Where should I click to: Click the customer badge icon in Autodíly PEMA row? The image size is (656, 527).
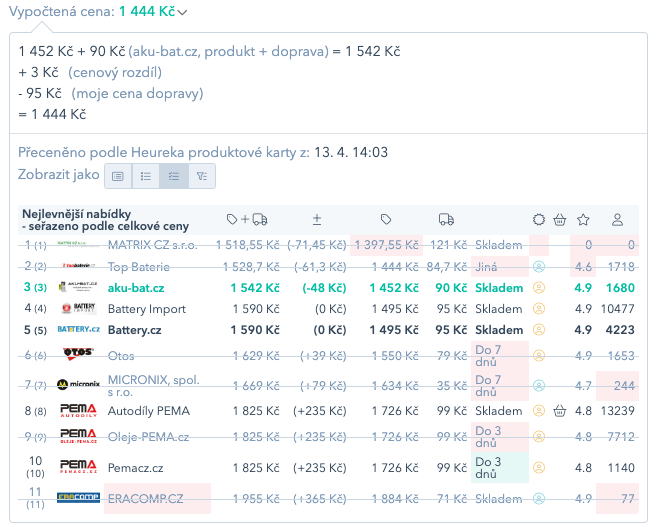point(539,411)
